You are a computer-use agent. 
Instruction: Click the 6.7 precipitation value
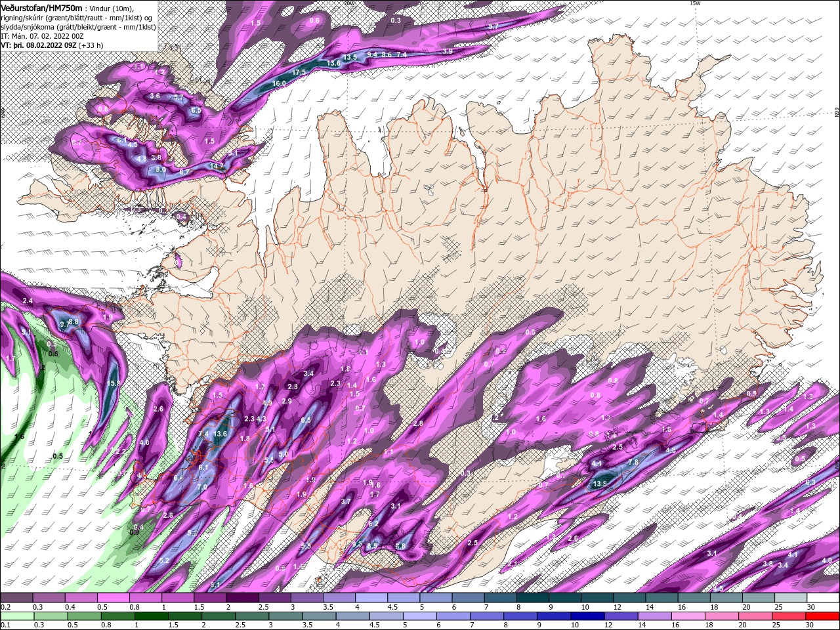point(184,172)
